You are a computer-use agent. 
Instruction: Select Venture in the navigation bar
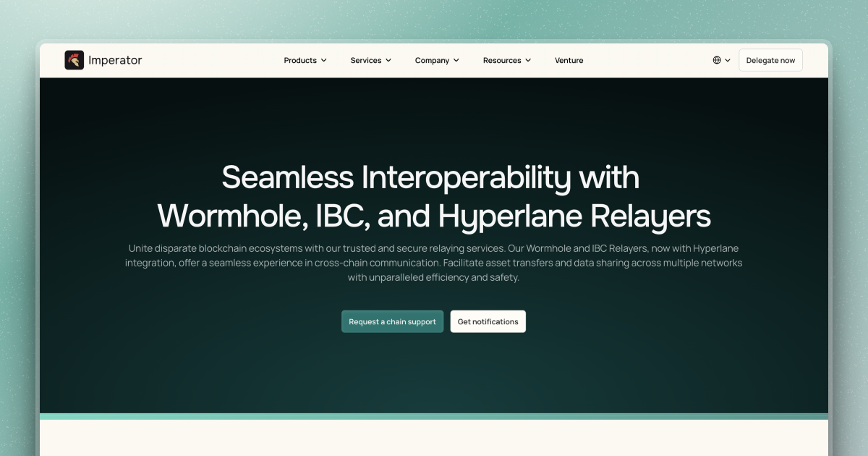click(x=569, y=60)
